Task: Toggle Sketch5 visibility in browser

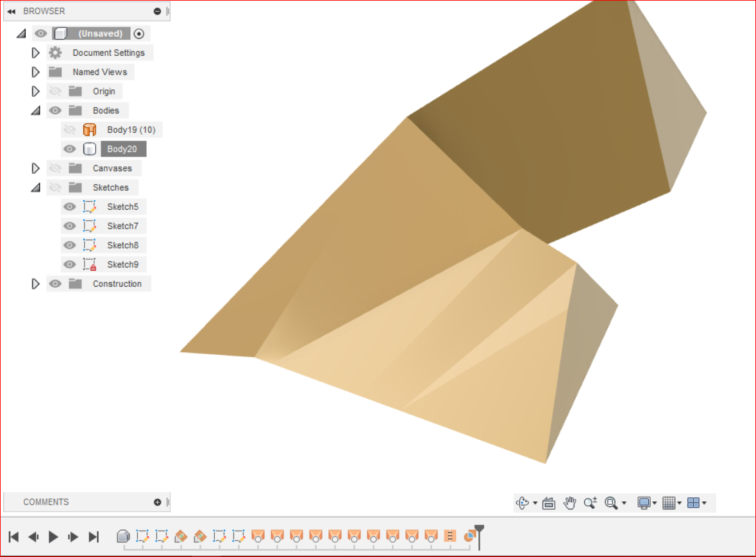Action: (69, 206)
